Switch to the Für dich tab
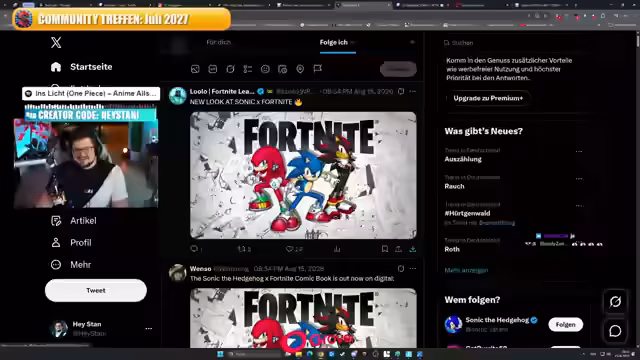 pos(219,42)
